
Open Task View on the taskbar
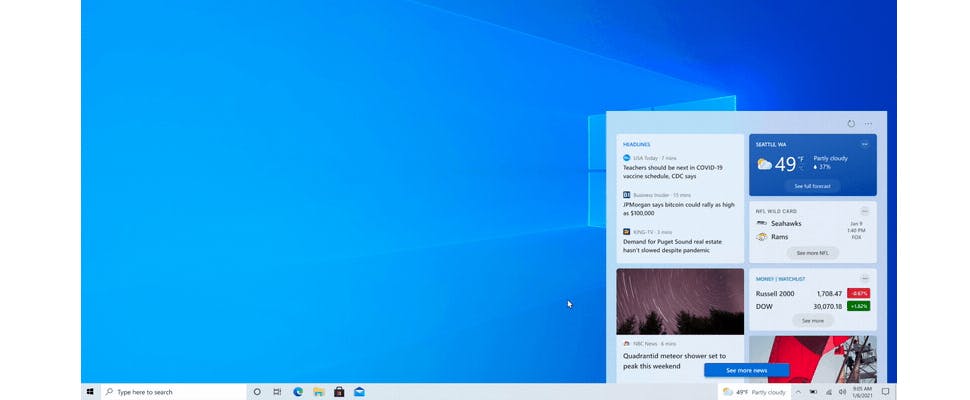pyautogui.click(x=277, y=392)
